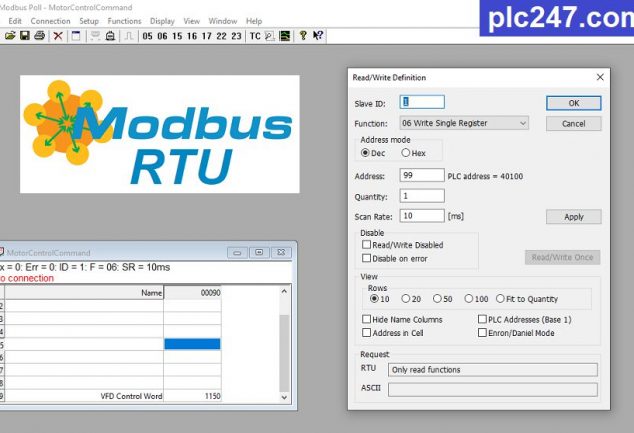Image resolution: width=634 pixels, height=433 pixels.
Task: Open the Window menu
Action: [x=223, y=21]
